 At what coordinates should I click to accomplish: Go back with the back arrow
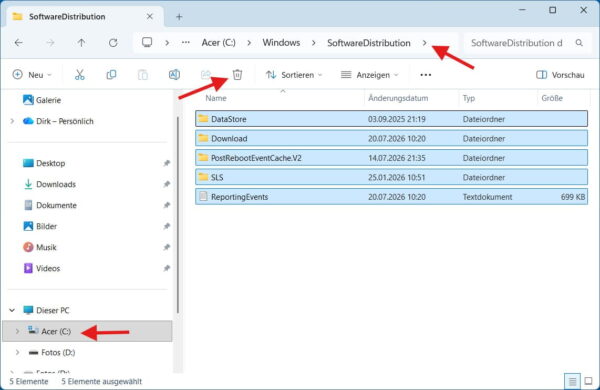(18, 43)
